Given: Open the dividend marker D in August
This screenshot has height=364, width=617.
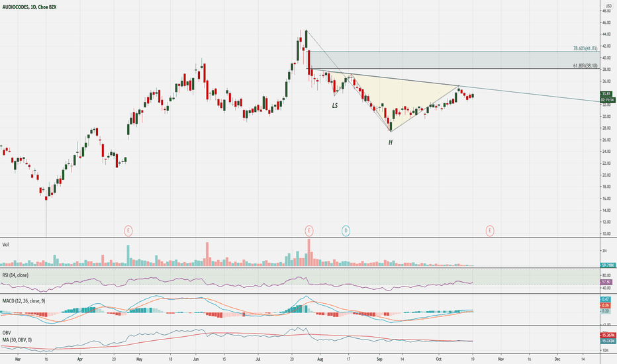Looking at the screenshot, I should pyautogui.click(x=346, y=230).
